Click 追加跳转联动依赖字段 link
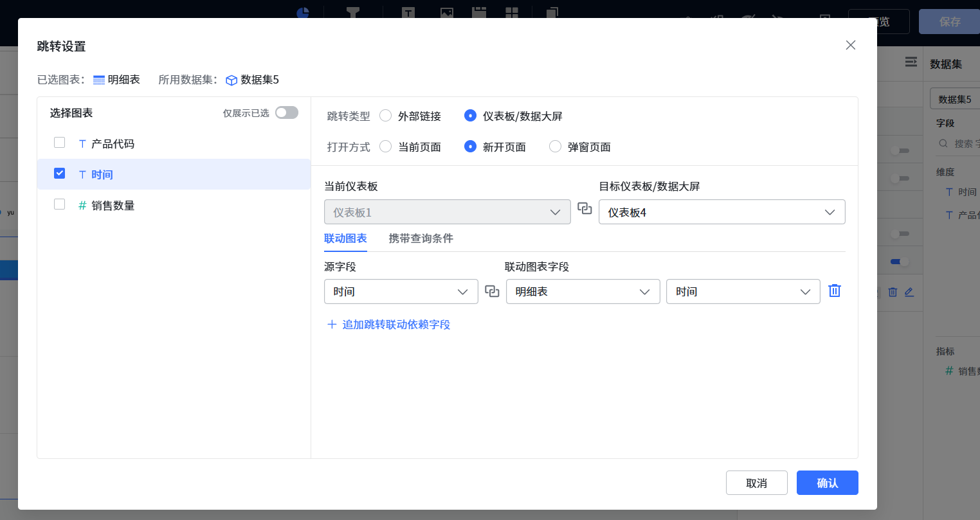The height and width of the screenshot is (520, 980). [389, 325]
